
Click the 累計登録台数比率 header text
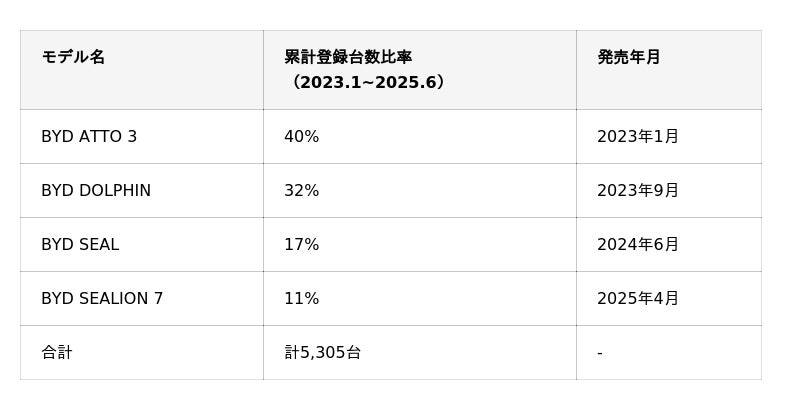tap(347, 57)
